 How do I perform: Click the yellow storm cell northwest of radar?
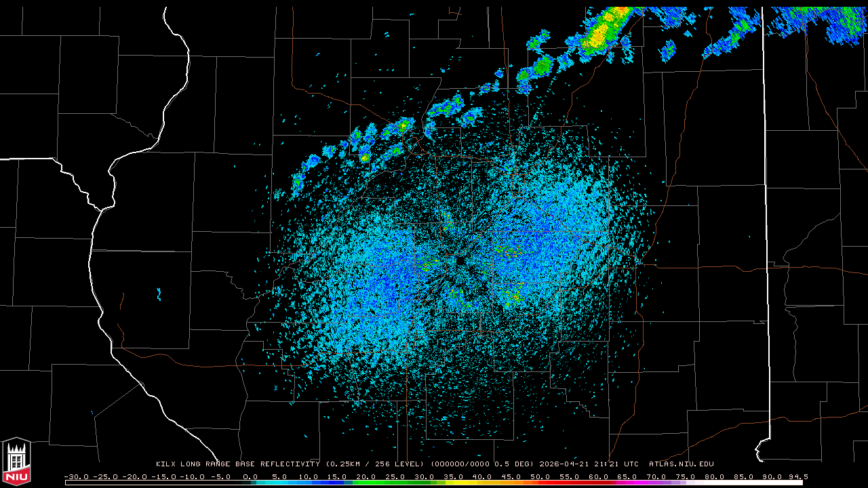point(404,125)
